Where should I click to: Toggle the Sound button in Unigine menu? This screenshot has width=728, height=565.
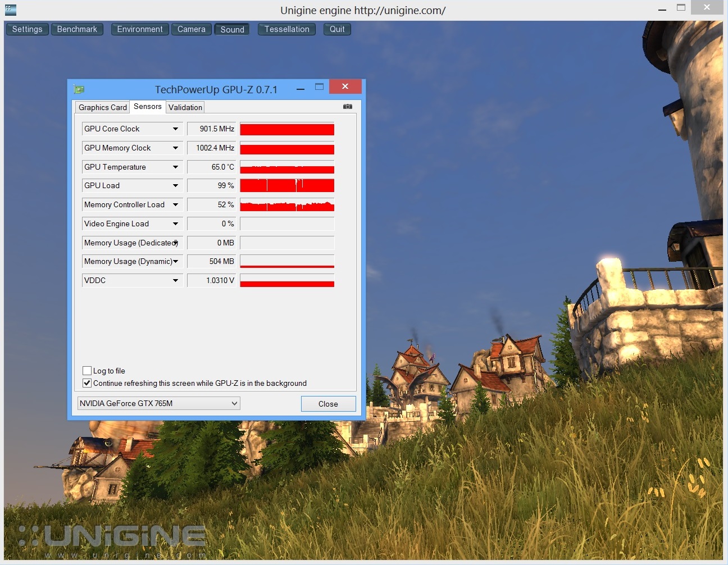click(232, 29)
